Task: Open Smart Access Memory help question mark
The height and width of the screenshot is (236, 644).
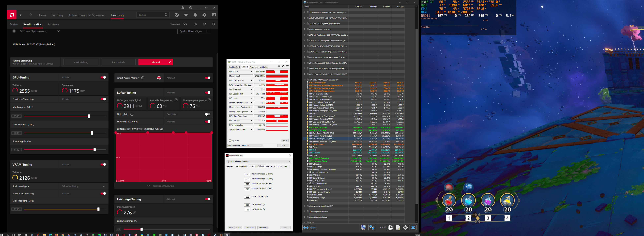Action: (143, 78)
